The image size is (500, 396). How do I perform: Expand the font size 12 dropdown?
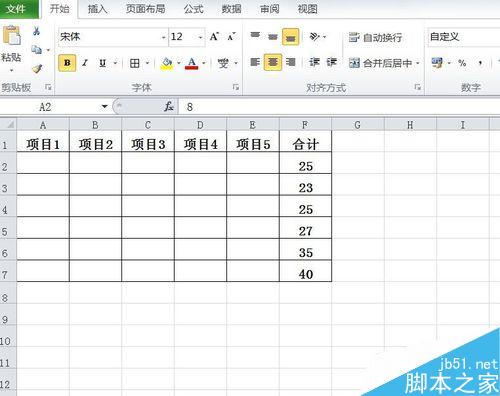200,37
